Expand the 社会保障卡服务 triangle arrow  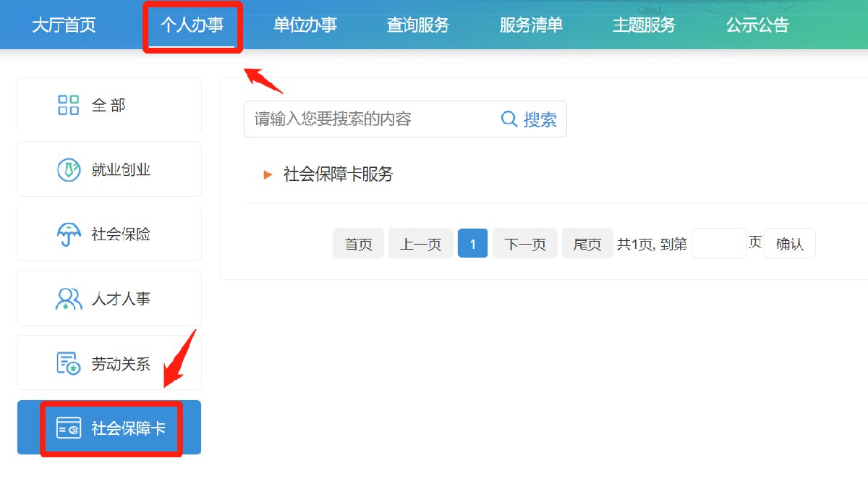point(268,174)
